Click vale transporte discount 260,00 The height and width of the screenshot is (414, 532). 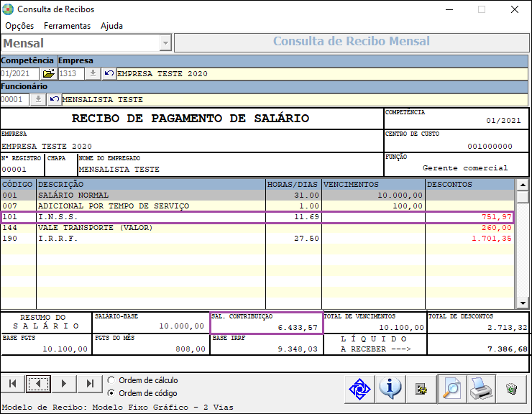pyautogui.click(x=496, y=228)
